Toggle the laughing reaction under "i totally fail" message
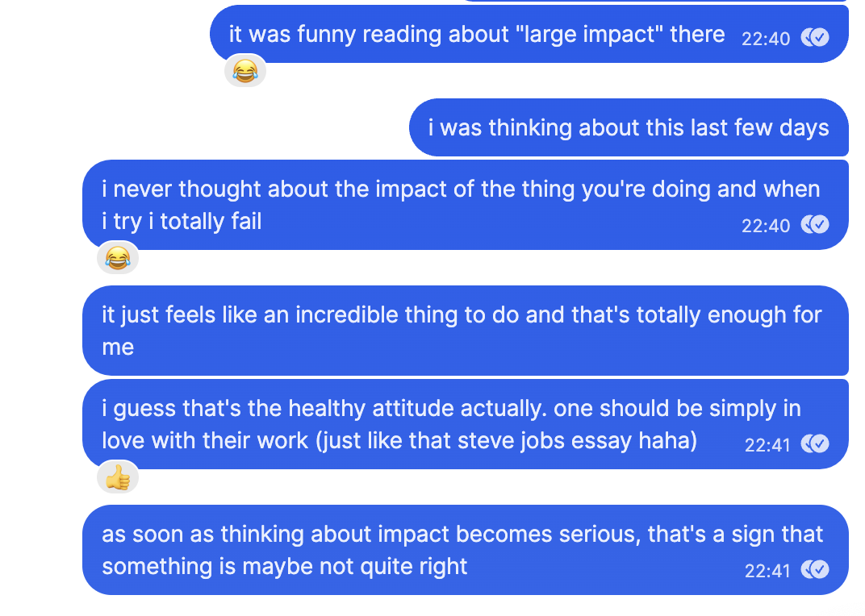The height and width of the screenshot is (616, 865). click(x=118, y=258)
